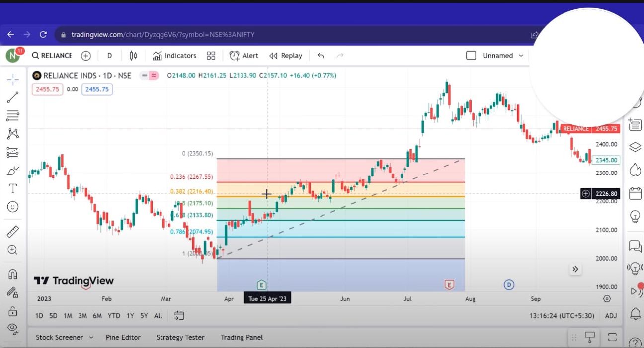Open the Go To date calendar icon

179,316
